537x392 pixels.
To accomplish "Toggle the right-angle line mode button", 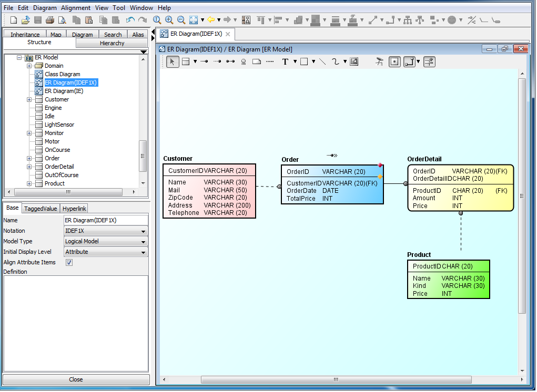I will pyautogui.click(x=409, y=62).
